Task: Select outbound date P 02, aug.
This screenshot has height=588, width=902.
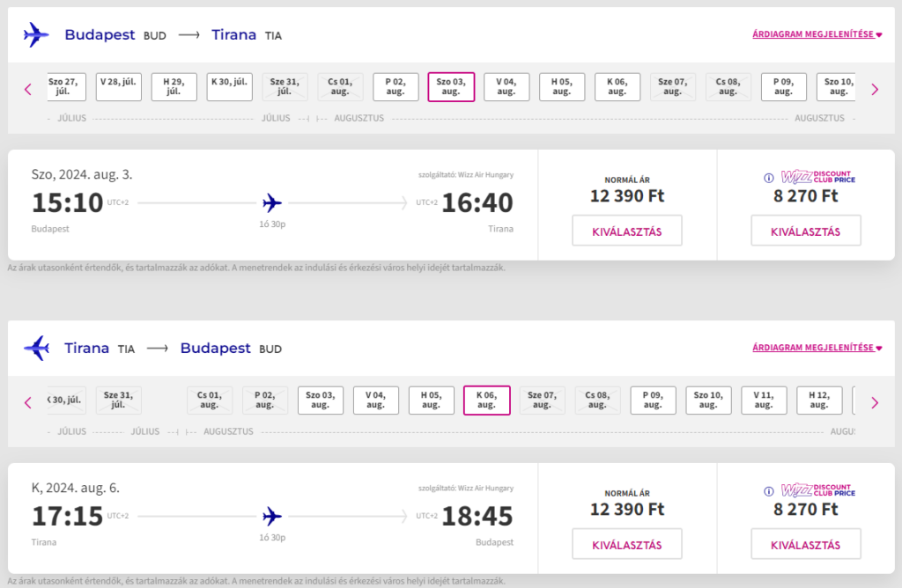Action: coord(396,87)
